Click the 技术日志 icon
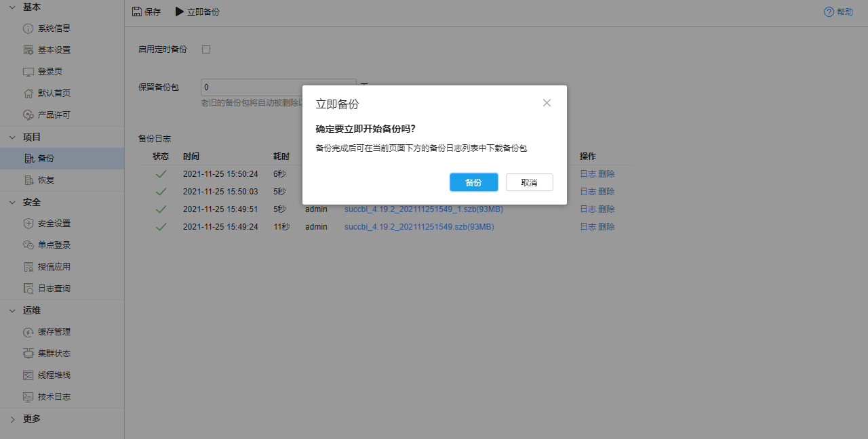Image resolution: width=868 pixels, height=439 pixels. pyautogui.click(x=28, y=397)
